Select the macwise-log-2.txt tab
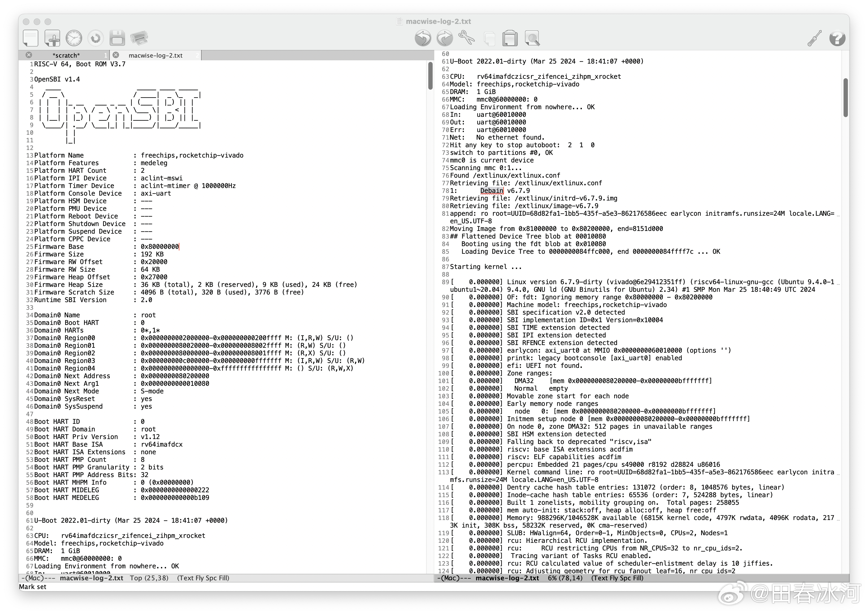The height and width of the screenshot is (614, 868). tap(155, 56)
